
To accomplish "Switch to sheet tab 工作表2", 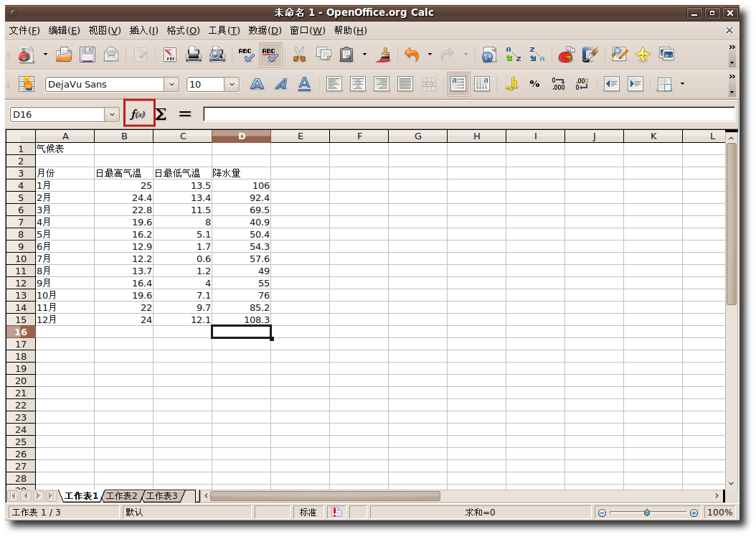I will pyautogui.click(x=121, y=496).
